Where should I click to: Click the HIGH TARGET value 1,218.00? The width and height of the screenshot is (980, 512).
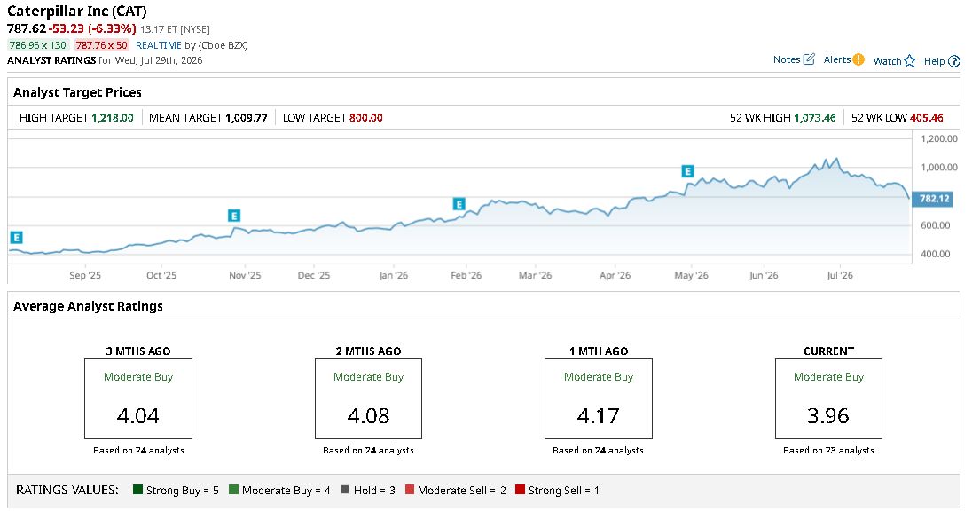[x=113, y=117]
